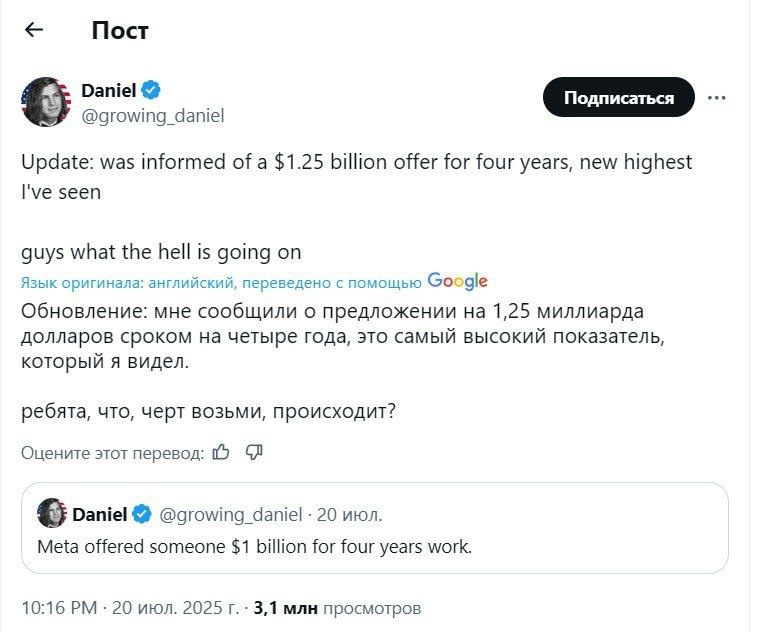Click the Daniel name in quoted post
Image resolution: width=777 pixels, height=632 pixels.
click(x=99, y=515)
